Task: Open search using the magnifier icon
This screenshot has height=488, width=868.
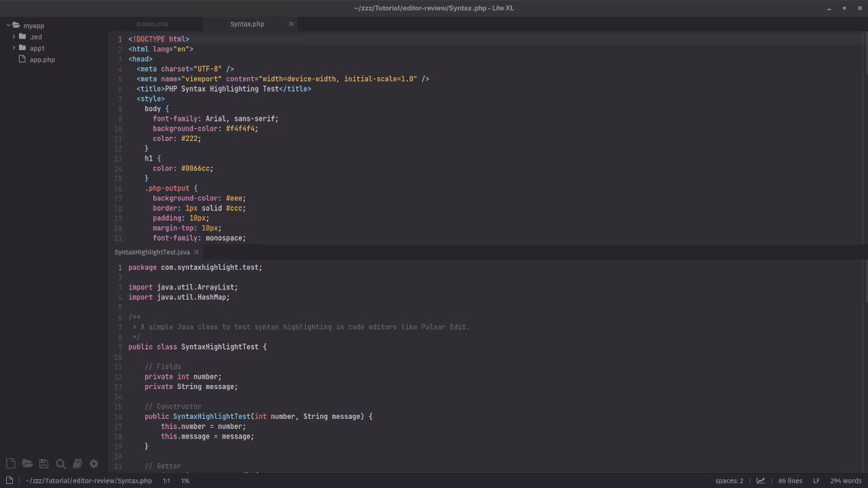Action: pos(60,463)
